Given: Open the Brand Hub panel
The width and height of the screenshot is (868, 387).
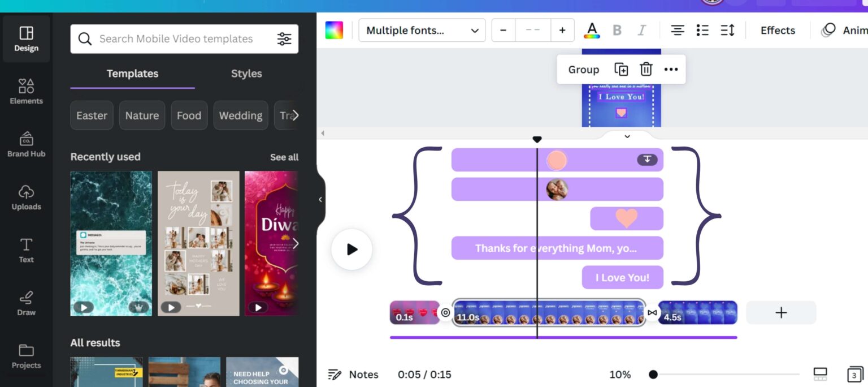Looking at the screenshot, I should click(x=26, y=143).
